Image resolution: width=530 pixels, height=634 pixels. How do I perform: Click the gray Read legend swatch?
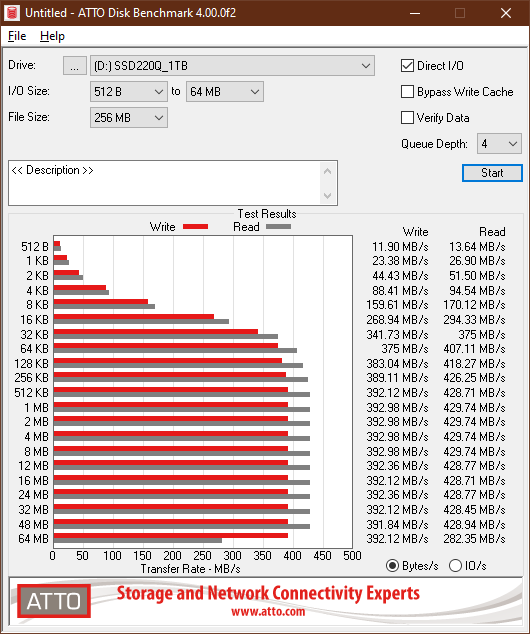coord(278,227)
